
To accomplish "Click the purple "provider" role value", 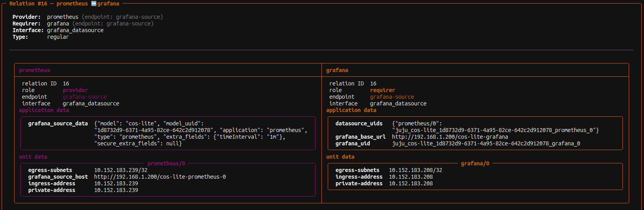I will point(75,90).
